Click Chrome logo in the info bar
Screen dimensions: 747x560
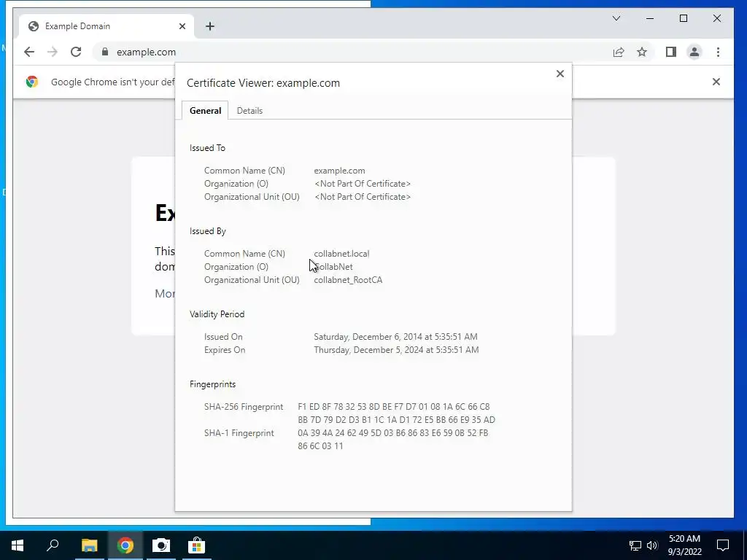click(32, 82)
